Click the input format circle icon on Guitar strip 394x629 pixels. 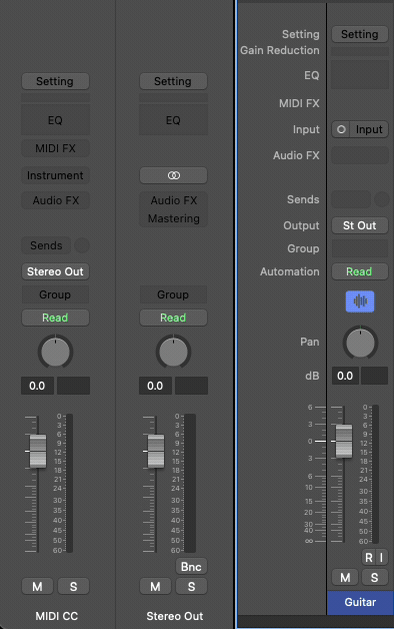(x=341, y=130)
